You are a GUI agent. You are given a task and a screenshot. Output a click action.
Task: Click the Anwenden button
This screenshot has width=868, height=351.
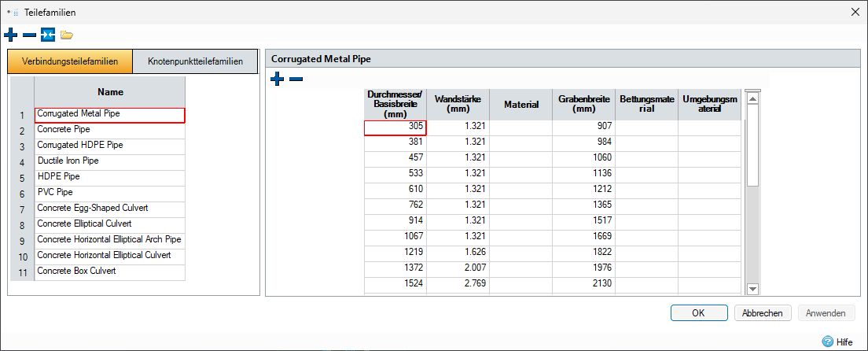(826, 313)
